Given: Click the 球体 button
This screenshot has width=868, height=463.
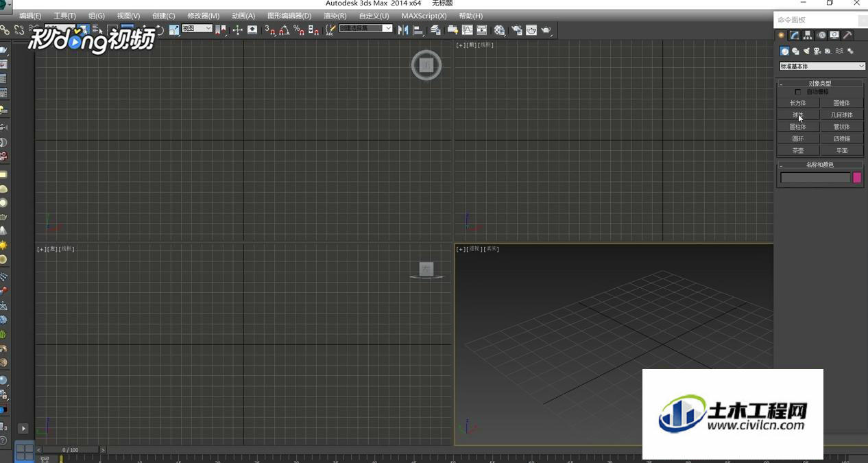Looking at the screenshot, I should pyautogui.click(x=798, y=115).
